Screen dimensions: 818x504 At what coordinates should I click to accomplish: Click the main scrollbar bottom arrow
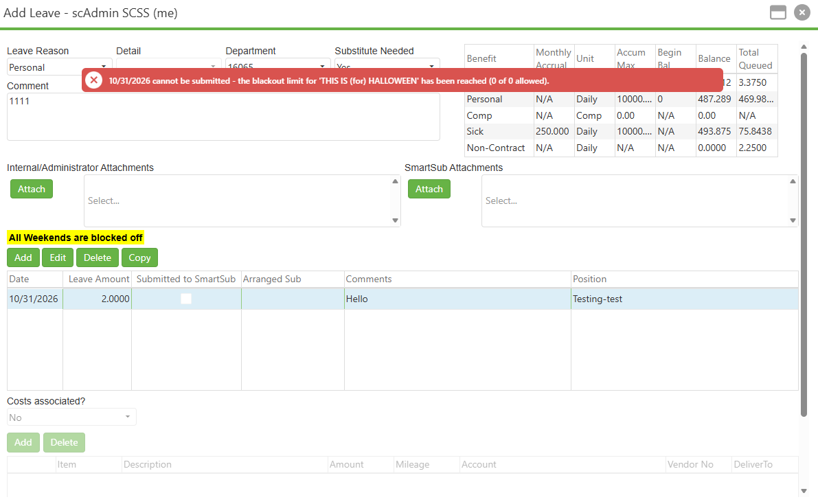tap(804, 491)
